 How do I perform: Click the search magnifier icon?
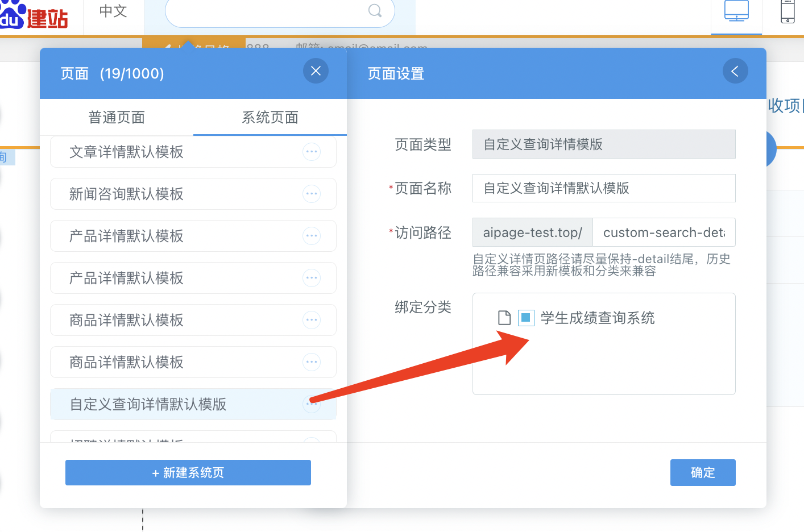pyautogui.click(x=375, y=10)
